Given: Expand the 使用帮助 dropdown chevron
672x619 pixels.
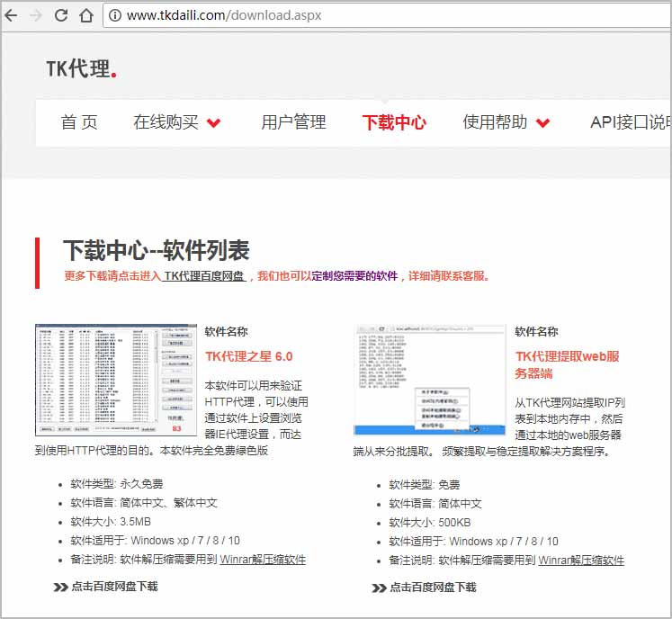Looking at the screenshot, I should (543, 123).
